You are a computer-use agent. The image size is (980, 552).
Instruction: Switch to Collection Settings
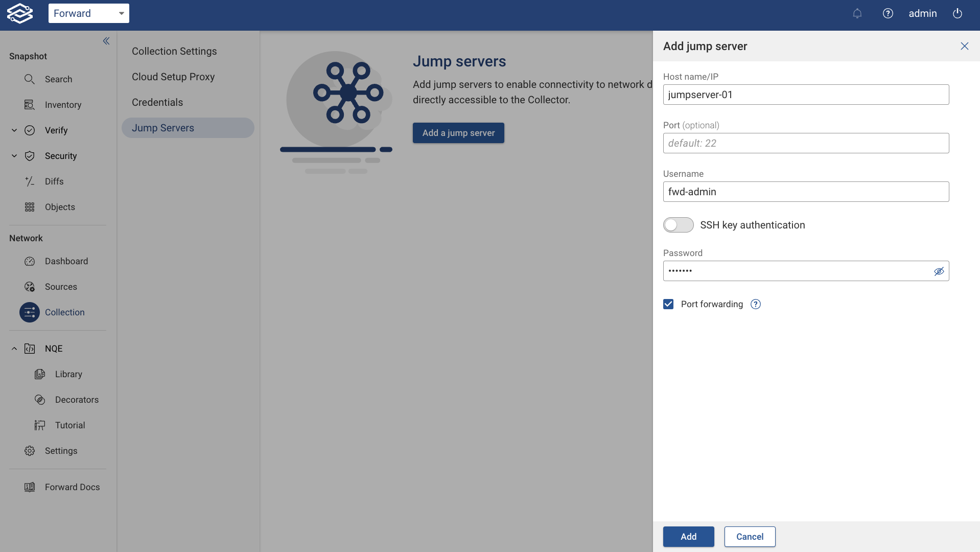coord(174,51)
